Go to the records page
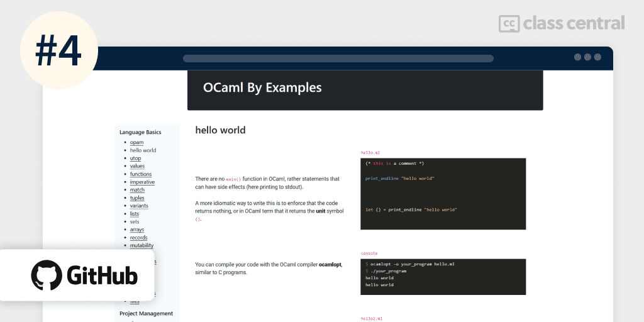644x322 pixels. [x=138, y=238]
